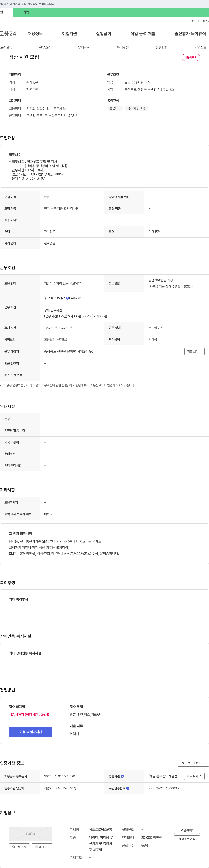Click company name 에코트로닉스(주)
The image size is (209, 868).
click(x=100, y=830)
